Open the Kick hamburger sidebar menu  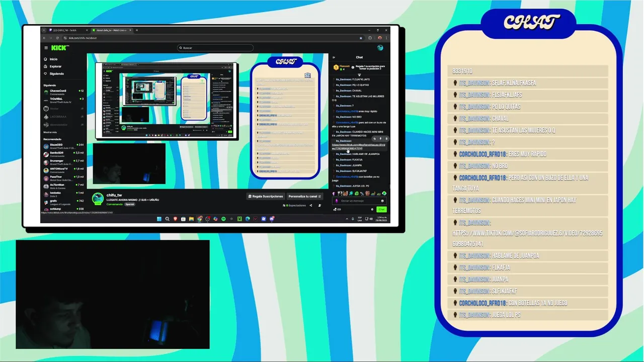pos(46,48)
